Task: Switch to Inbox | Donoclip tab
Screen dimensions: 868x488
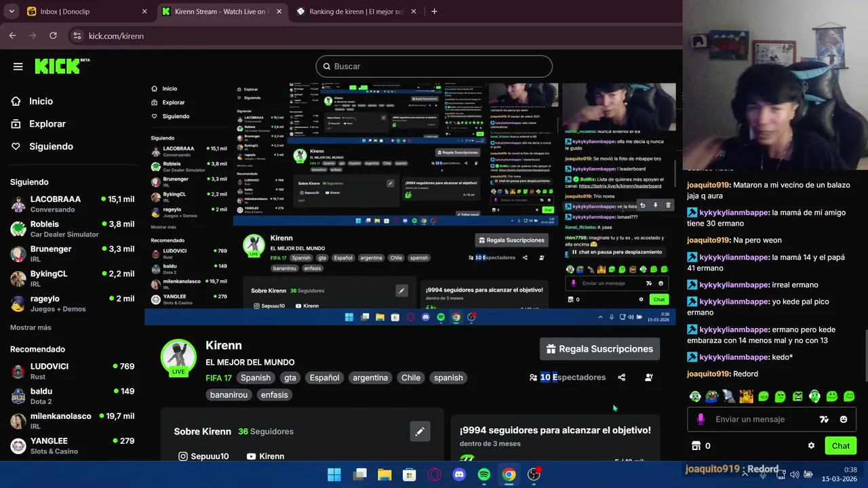Action: tap(85, 12)
